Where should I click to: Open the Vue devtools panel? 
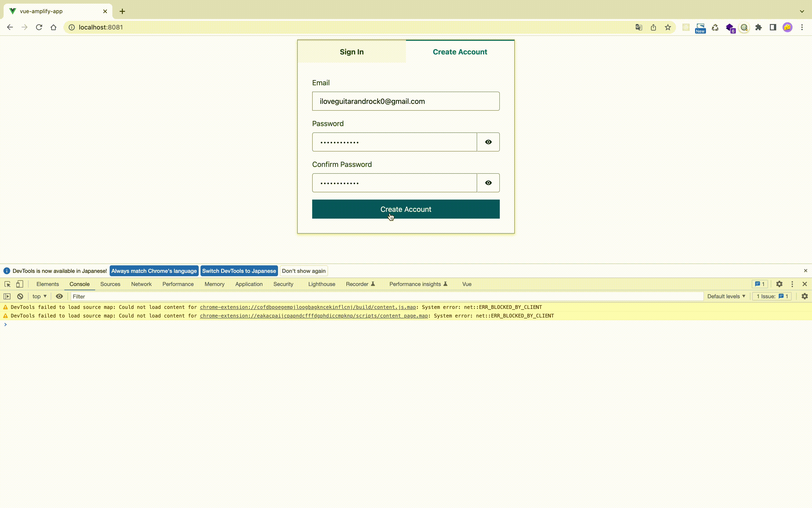[467, 284]
